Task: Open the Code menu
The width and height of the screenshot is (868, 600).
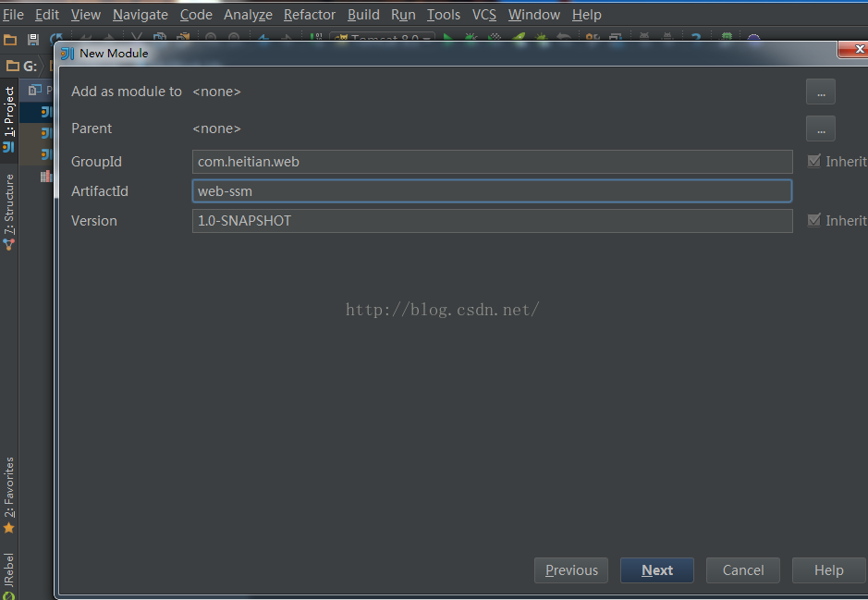Action: (x=196, y=15)
